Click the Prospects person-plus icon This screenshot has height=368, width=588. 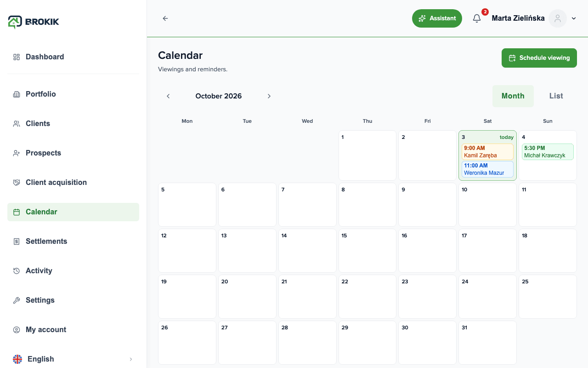(x=17, y=153)
